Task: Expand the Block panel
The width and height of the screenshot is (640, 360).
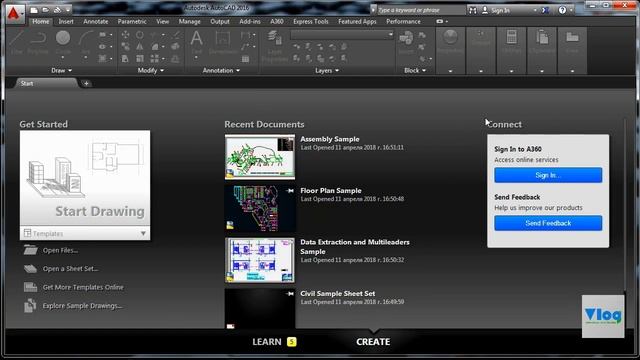Action: [415, 70]
